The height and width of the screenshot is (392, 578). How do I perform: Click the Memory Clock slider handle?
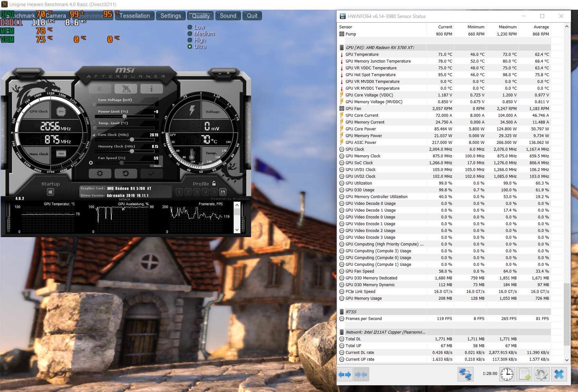point(132,151)
